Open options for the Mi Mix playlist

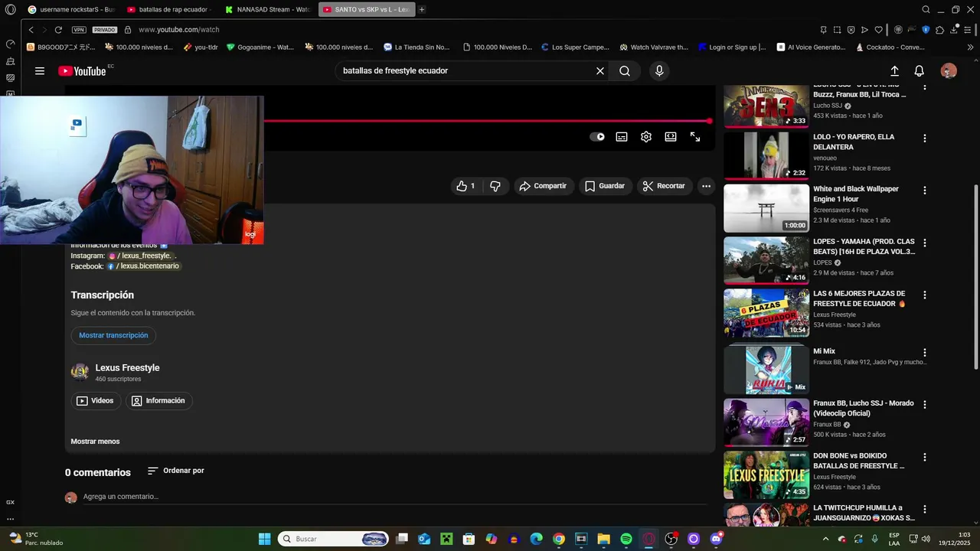tap(925, 353)
